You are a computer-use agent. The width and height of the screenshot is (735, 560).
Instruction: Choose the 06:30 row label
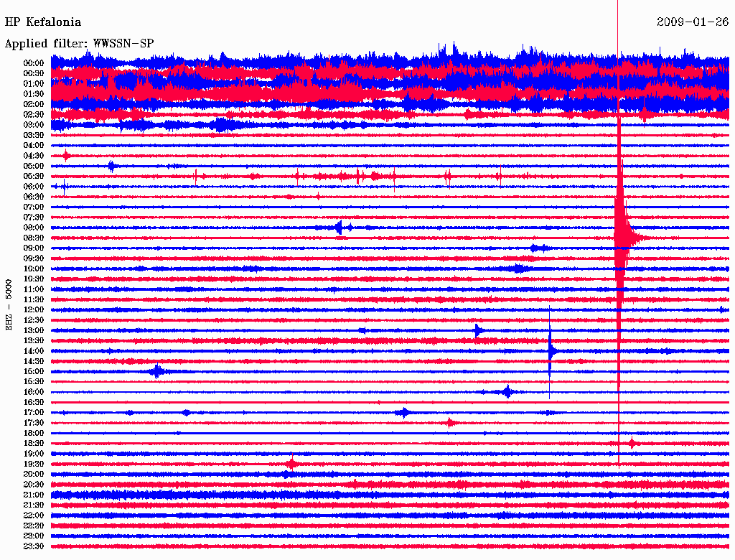[34, 197]
